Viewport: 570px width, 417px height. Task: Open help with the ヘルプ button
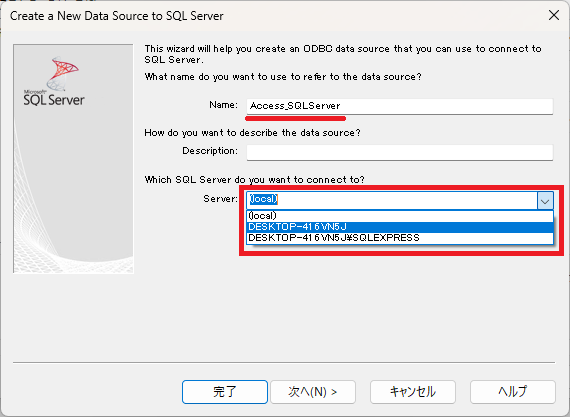tap(513, 392)
